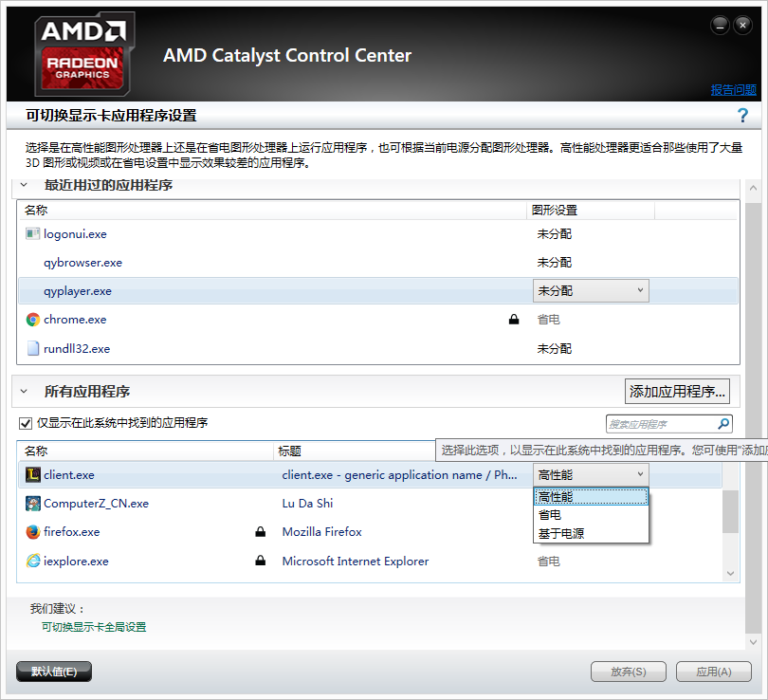Click the firefox.exe Firefox icon
Viewport: 768px width, 700px height.
coord(33,531)
